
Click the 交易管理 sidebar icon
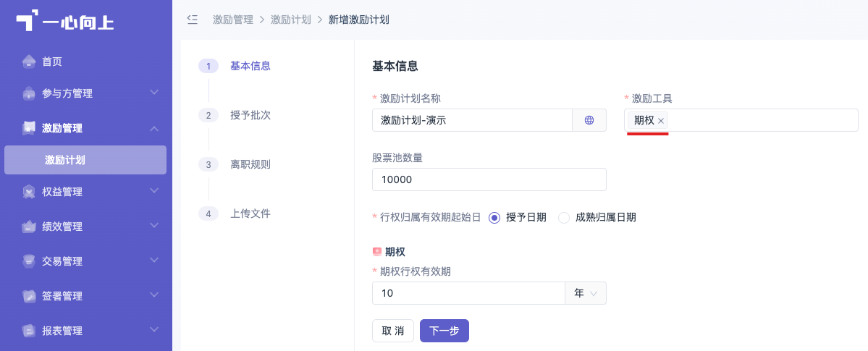[29, 261]
